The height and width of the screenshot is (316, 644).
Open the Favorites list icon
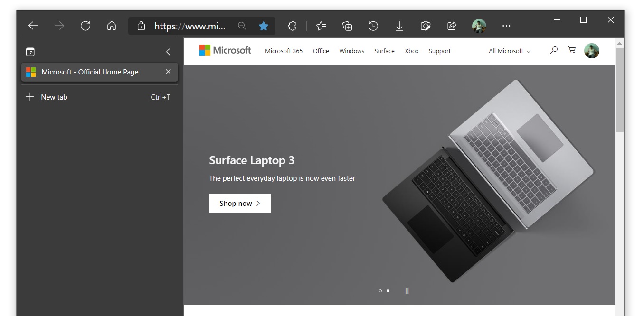321,26
